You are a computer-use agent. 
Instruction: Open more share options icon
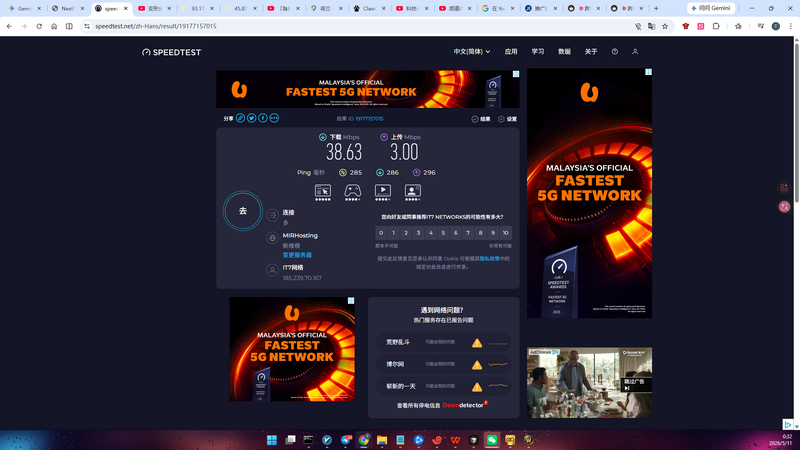click(274, 118)
